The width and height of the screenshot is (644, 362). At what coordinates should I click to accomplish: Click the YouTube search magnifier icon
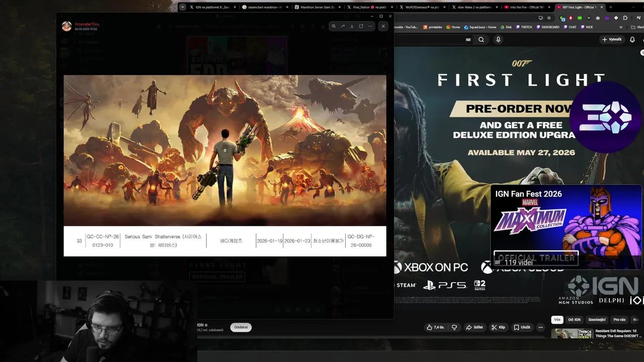point(481,40)
